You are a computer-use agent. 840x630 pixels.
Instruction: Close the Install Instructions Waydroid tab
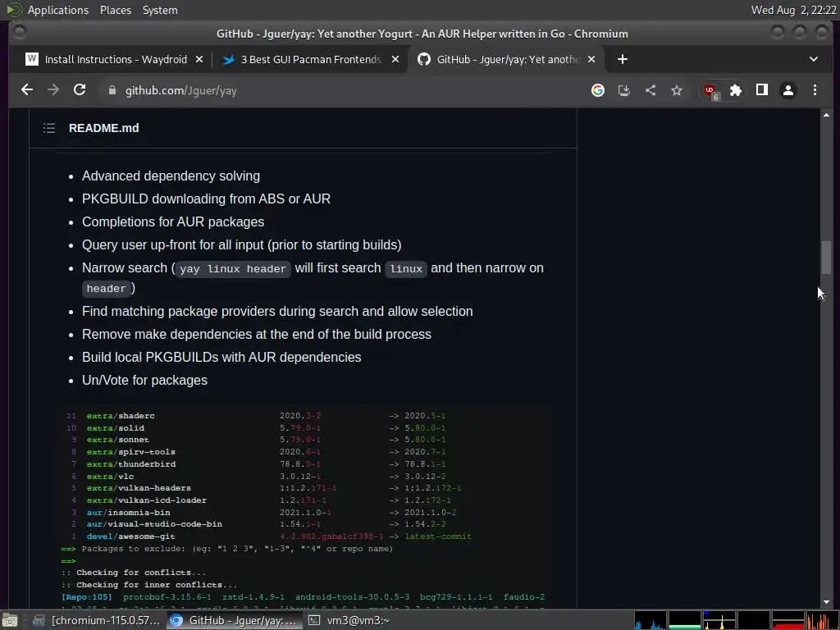[x=199, y=59]
